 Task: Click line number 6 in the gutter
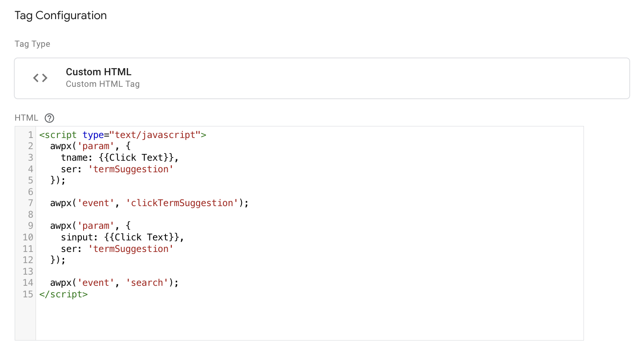31,192
